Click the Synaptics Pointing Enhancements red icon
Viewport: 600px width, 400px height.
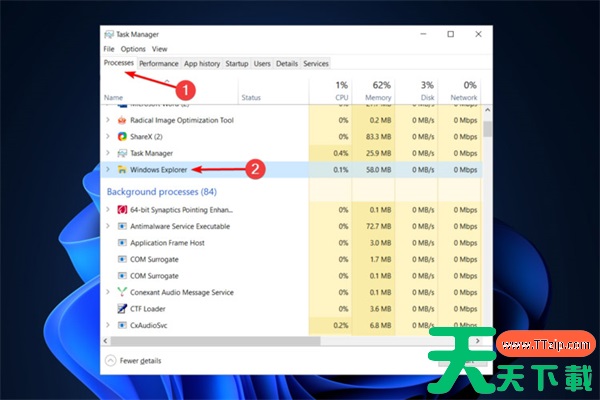coord(121,210)
